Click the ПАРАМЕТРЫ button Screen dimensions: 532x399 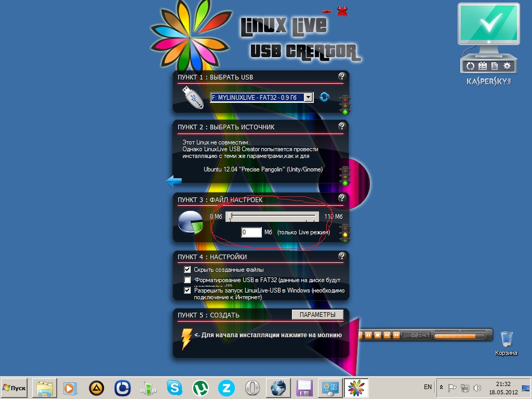317,314
